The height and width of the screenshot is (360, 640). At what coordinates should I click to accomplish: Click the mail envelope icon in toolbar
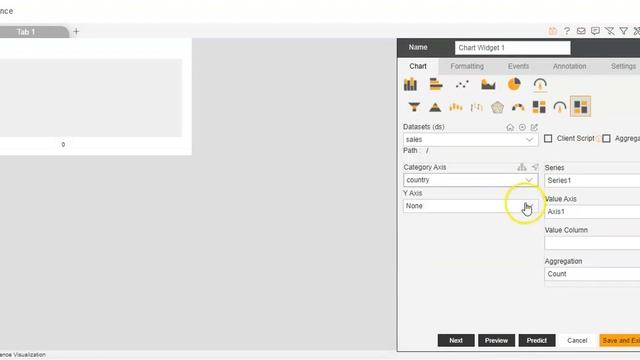click(581, 31)
